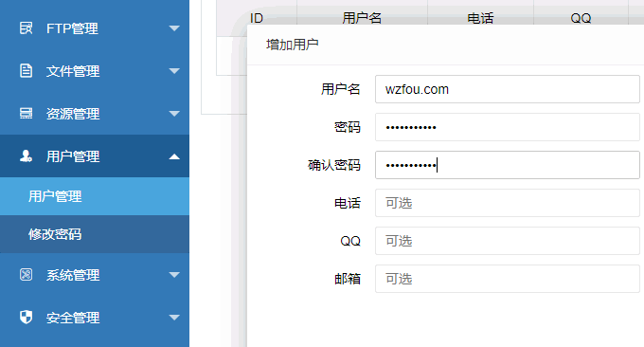Screen dimensions: 644x347
Task: Click the 确认密码 form label
Action: (334, 165)
